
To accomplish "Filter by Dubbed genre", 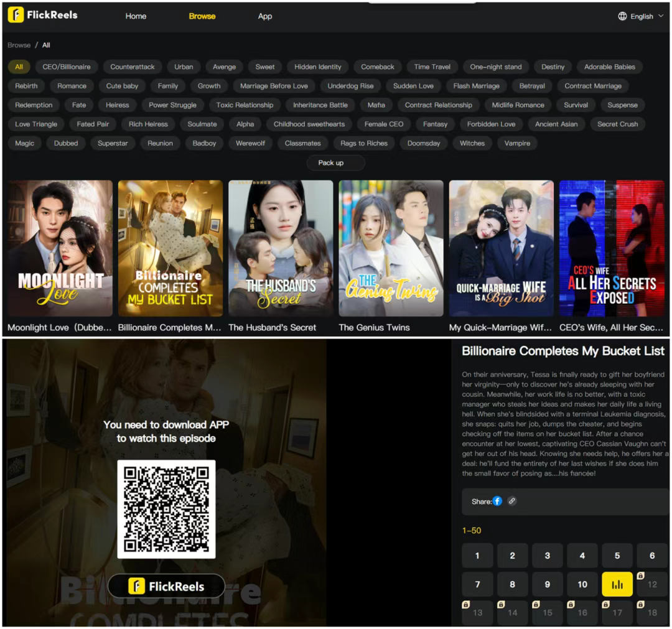I will [65, 144].
